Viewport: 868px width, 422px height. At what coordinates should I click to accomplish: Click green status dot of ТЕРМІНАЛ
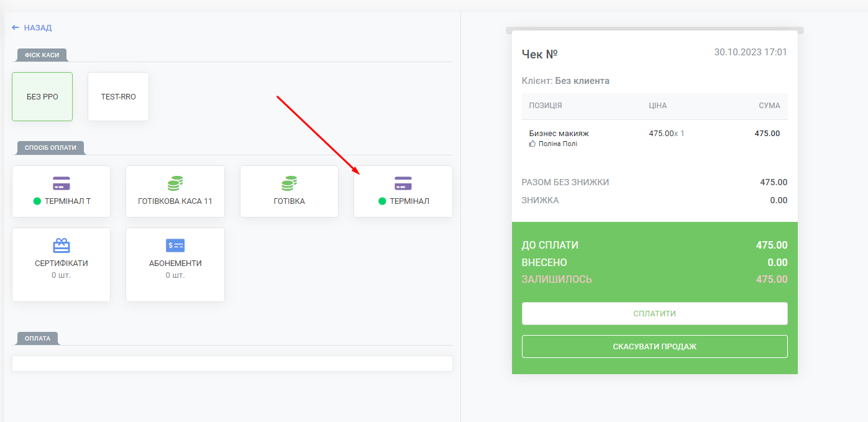coord(382,201)
